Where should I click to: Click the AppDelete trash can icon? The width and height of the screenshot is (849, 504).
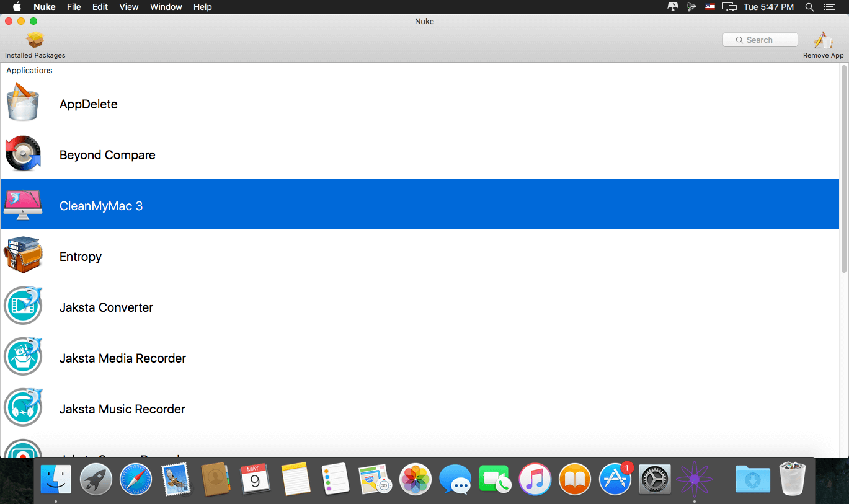point(23,103)
